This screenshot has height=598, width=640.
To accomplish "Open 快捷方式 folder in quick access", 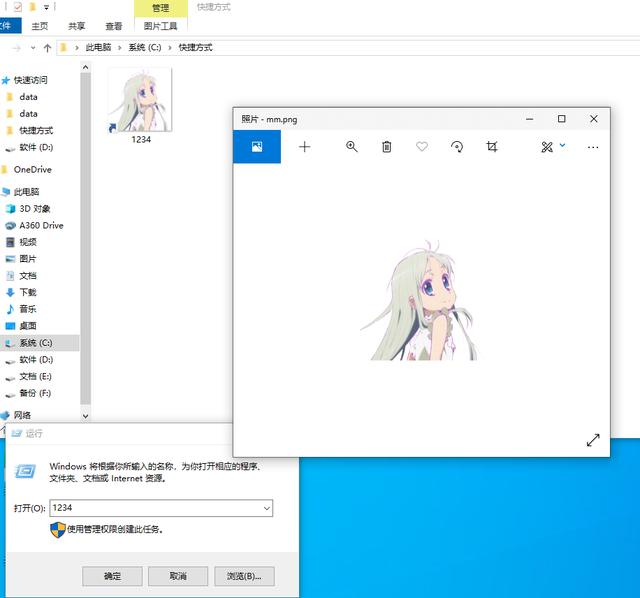I will [x=36, y=131].
